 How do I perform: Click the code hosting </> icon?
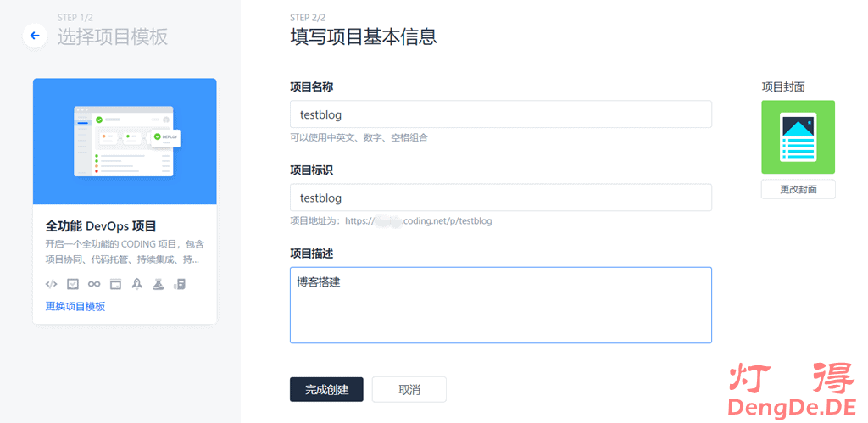[51, 284]
